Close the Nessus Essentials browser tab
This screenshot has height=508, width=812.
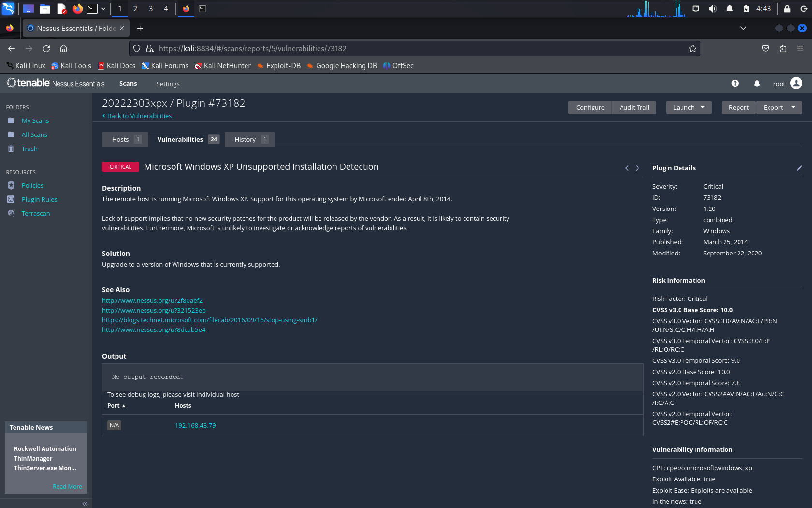[122, 28]
